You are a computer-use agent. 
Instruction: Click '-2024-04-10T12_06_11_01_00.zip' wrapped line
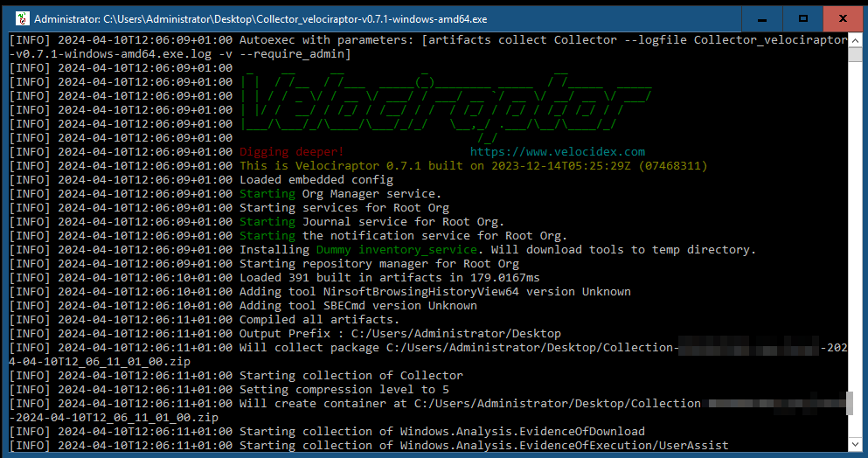[x=114, y=418]
